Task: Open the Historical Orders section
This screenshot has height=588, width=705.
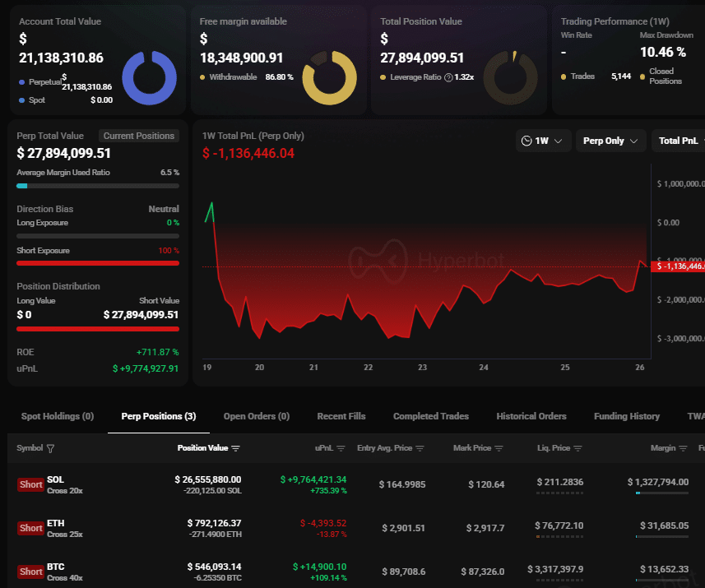Action: pos(531,416)
